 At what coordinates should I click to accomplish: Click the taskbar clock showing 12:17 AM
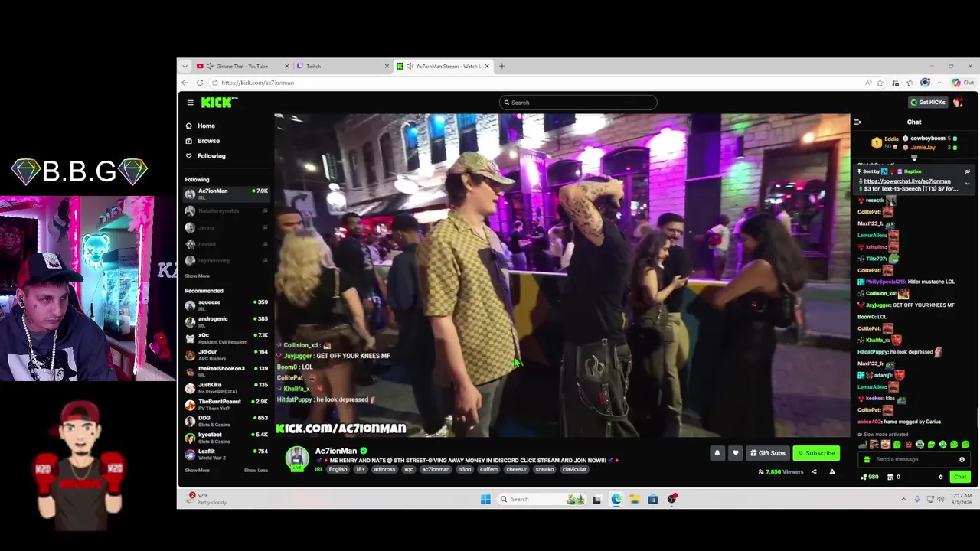click(961, 499)
